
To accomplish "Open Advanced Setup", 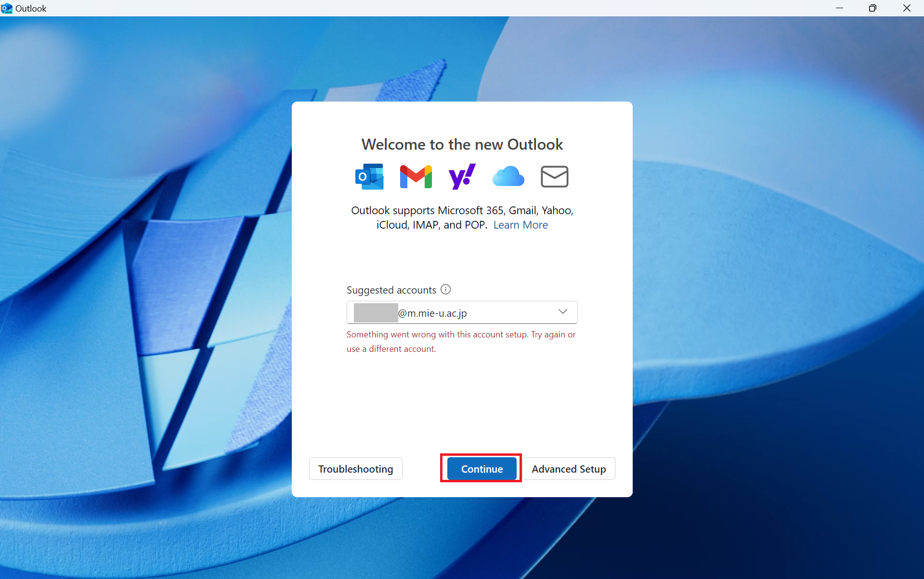I will [x=569, y=469].
